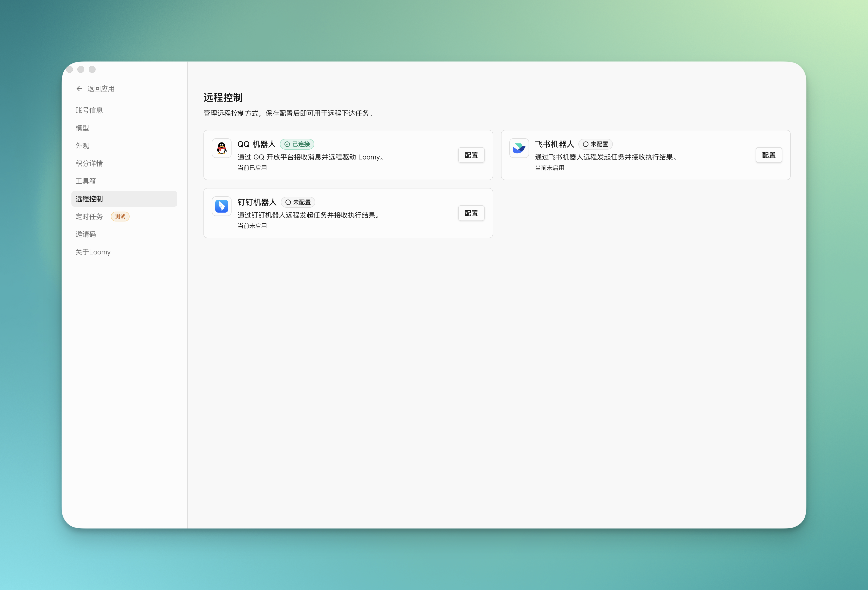Click the 未配置 badge on the 飞书机器人 card
The width and height of the screenshot is (868, 590).
click(x=595, y=144)
